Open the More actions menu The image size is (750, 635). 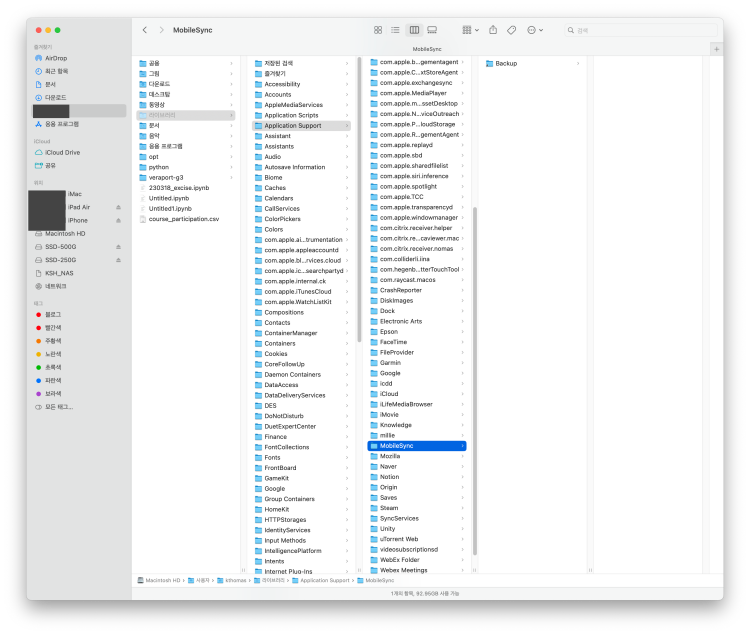pos(535,30)
